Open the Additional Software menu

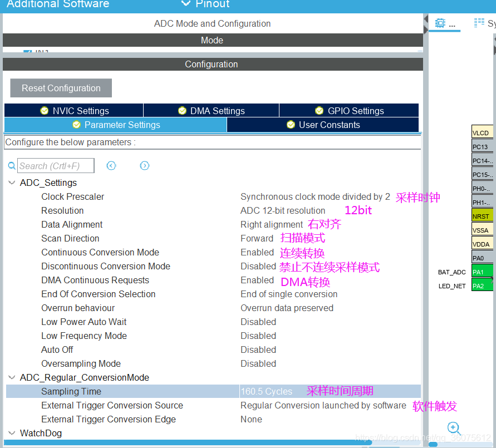point(57,5)
